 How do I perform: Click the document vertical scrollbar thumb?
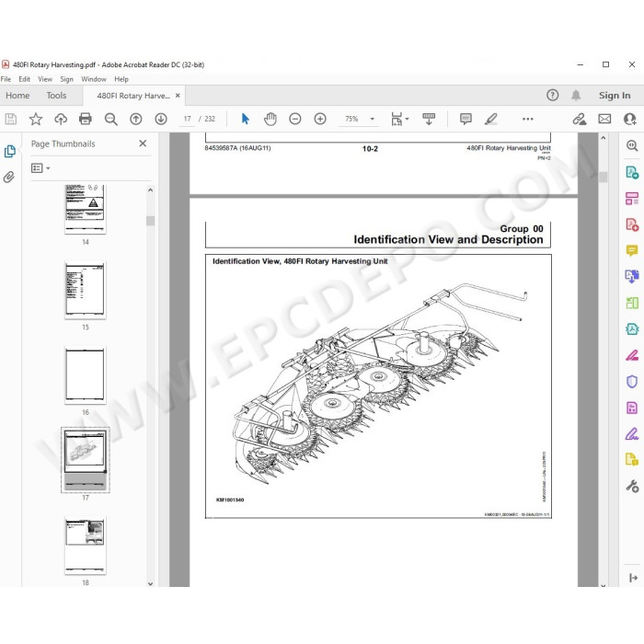[x=603, y=177]
